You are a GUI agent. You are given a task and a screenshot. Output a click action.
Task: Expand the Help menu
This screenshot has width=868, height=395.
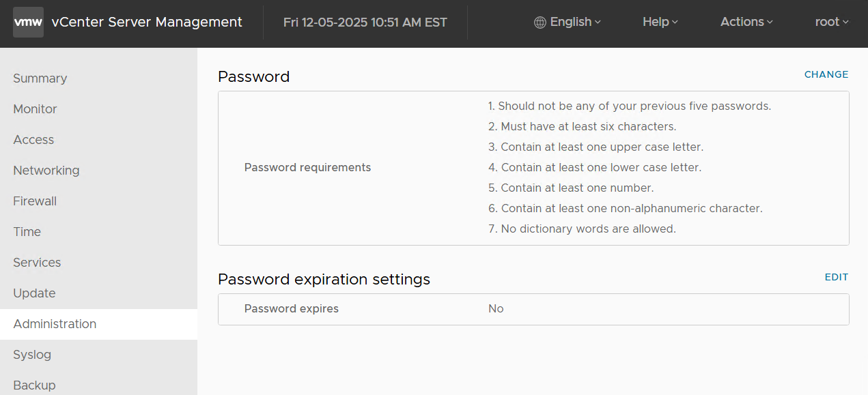660,22
